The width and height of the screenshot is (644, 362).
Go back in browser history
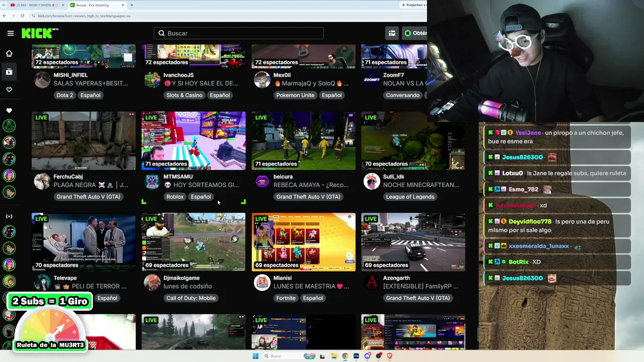(5, 16)
